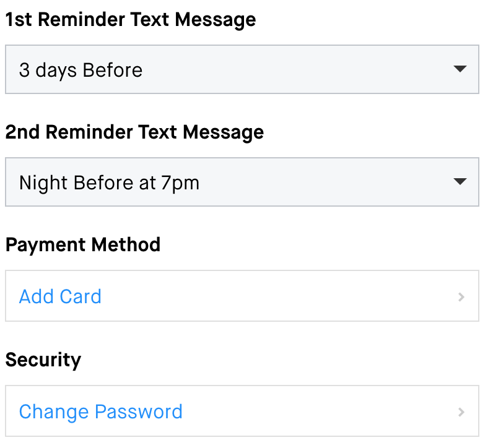Open the password change row under Security
This screenshot has width=493, height=448.
coord(242,411)
